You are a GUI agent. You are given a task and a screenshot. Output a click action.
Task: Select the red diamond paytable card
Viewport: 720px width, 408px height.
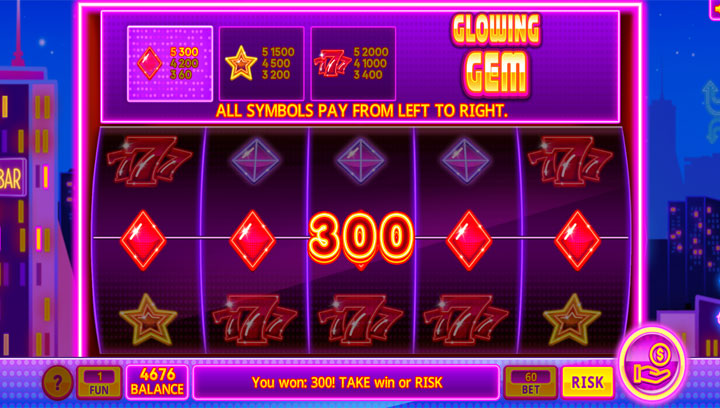point(170,64)
